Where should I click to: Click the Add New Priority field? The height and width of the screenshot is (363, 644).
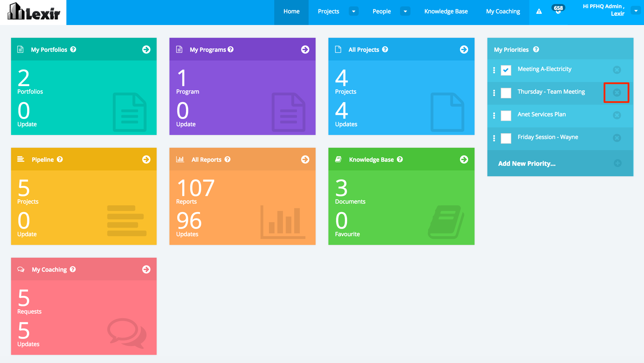527,163
